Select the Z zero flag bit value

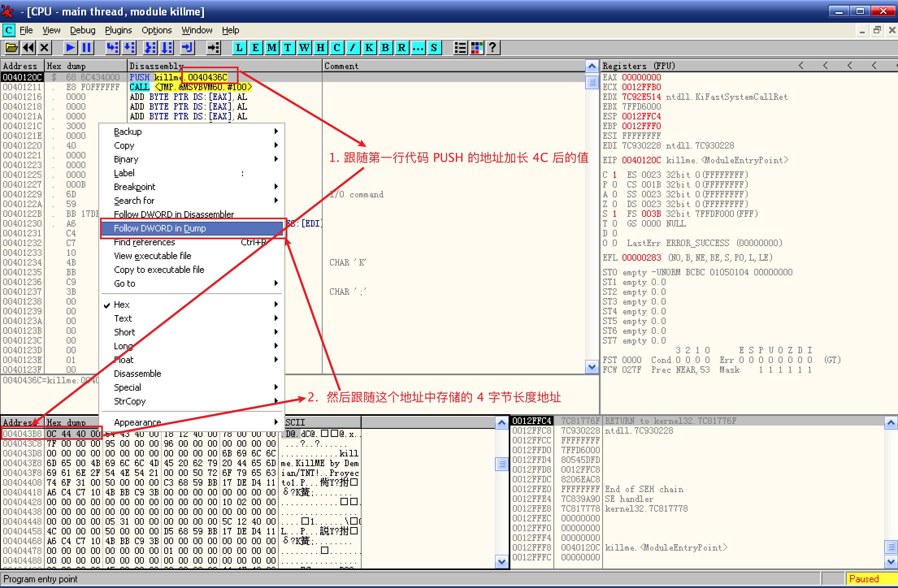click(615, 204)
